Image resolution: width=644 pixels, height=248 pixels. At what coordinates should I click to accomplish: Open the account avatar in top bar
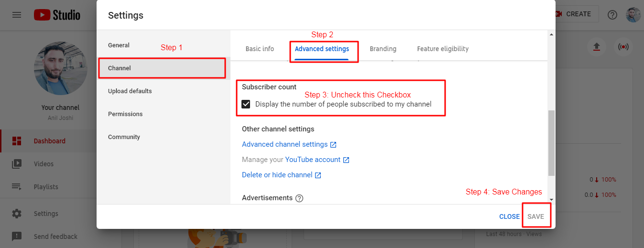(x=633, y=15)
